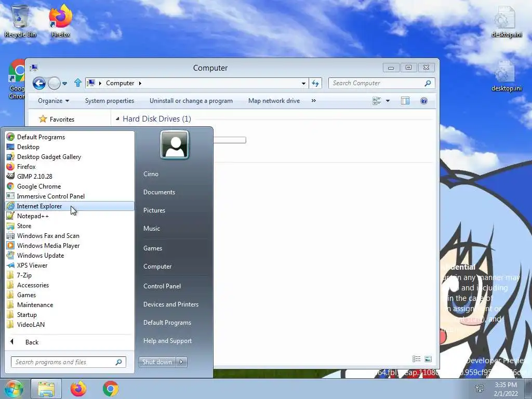This screenshot has height=399, width=532.
Task: Click the Start orb on taskbar
Action: point(14,389)
